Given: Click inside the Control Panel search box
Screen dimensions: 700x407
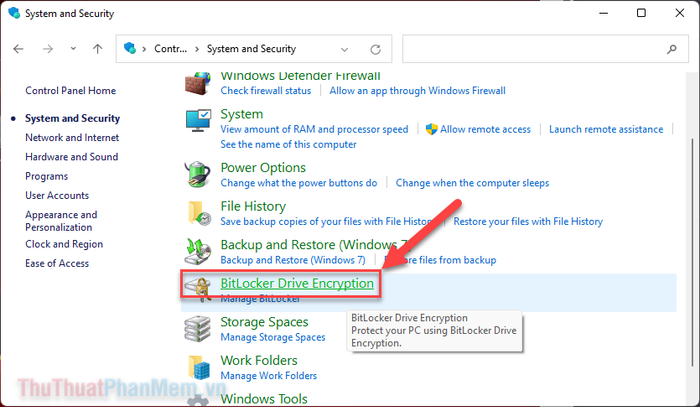Looking at the screenshot, I should tap(545, 49).
